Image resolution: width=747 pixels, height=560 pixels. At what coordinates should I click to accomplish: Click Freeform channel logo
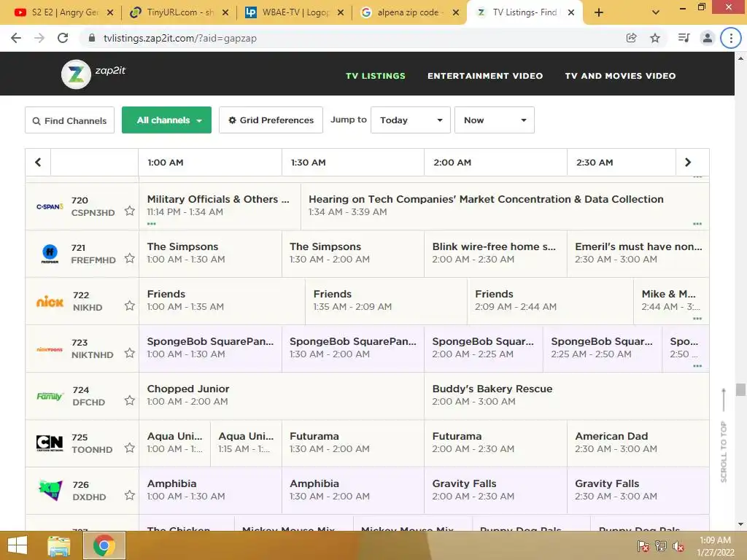50,254
